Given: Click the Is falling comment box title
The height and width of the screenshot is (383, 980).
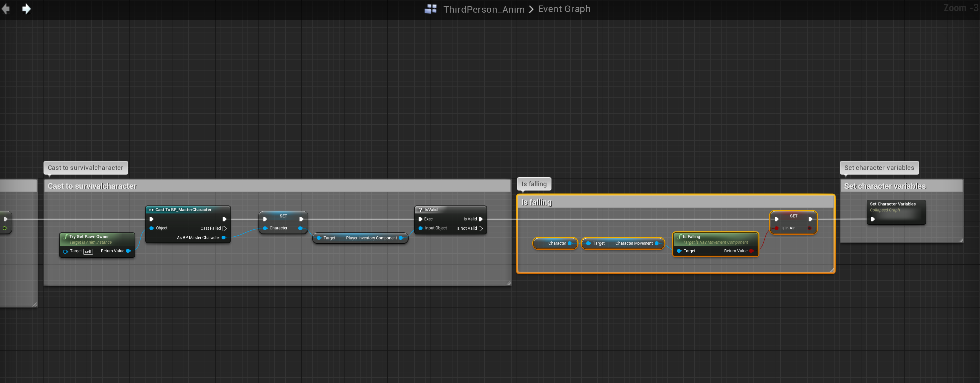Looking at the screenshot, I should (536, 202).
